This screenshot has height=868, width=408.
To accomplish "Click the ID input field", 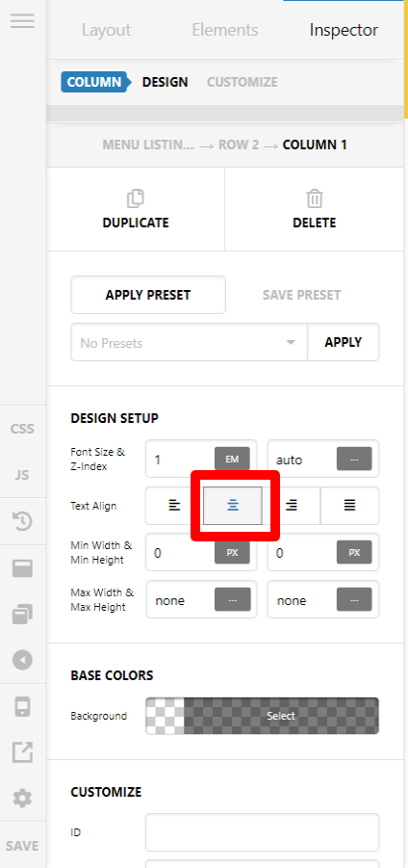I will 262,832.
